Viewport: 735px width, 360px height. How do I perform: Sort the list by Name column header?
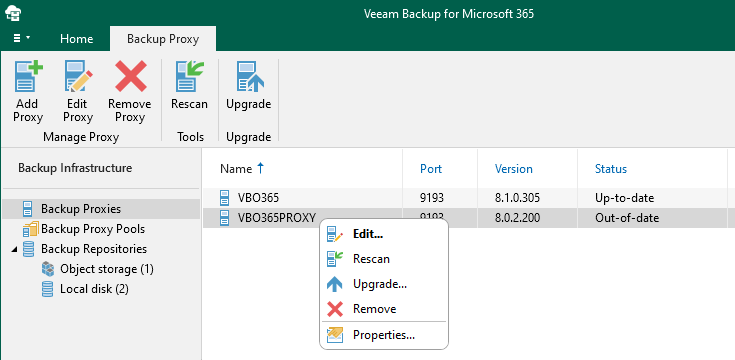tap(236, 169)
